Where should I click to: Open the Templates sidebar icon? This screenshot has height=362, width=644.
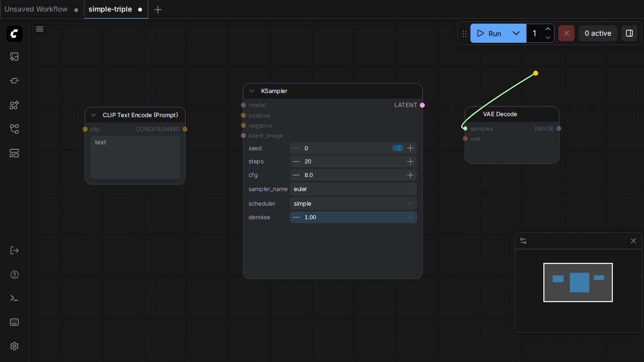(15, 153)
